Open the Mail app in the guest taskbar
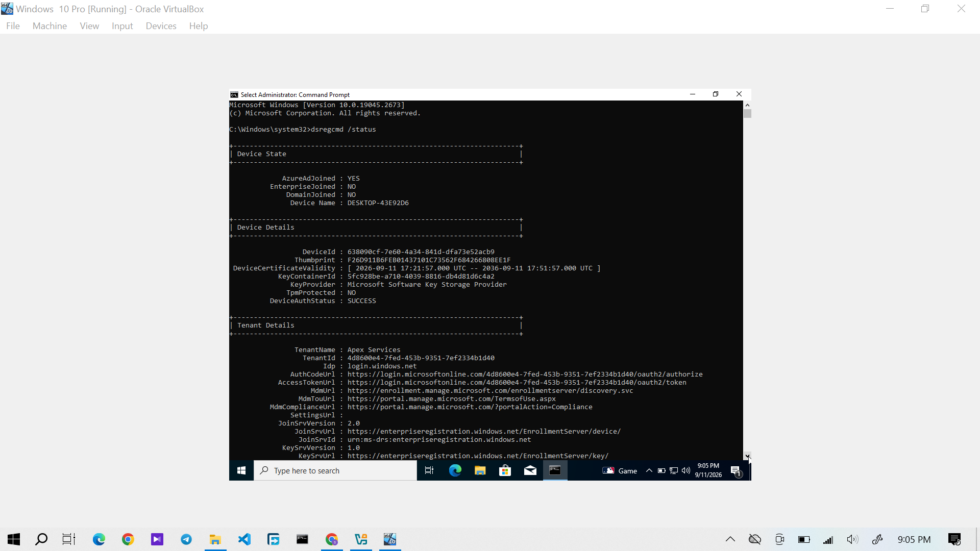This screenshot has width=980, height=551. point(530,470)
